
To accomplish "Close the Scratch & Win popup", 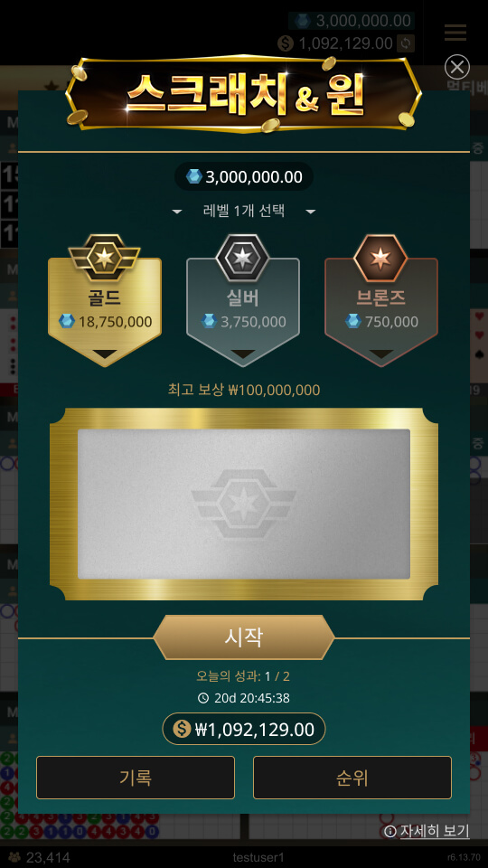I will click(457, 67).
